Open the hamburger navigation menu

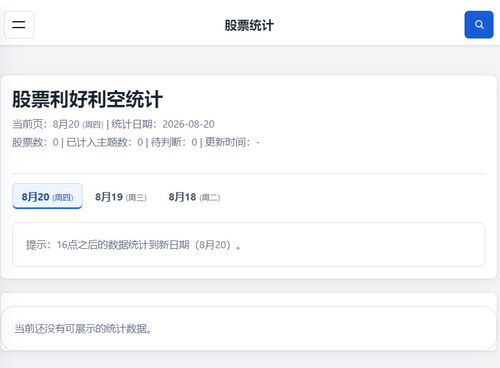click(19, 25)
